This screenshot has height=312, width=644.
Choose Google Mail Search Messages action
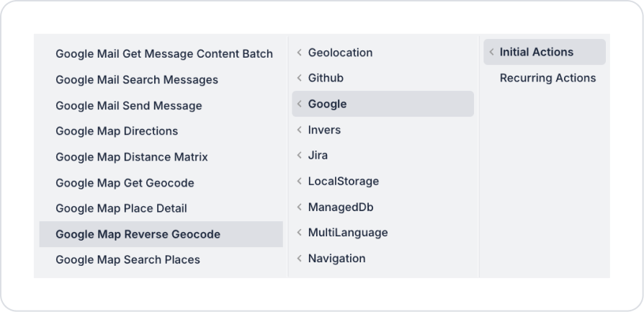(x=137, y=80)
